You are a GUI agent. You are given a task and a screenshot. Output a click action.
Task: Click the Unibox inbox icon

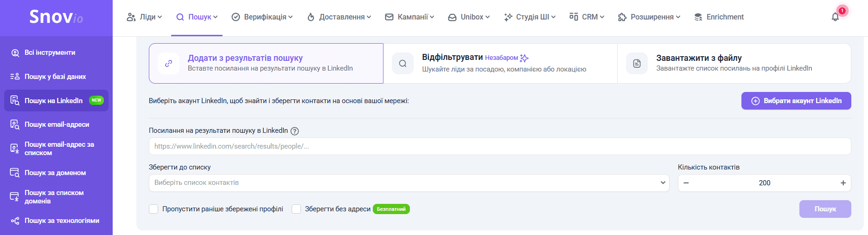[x=452, y=17]
